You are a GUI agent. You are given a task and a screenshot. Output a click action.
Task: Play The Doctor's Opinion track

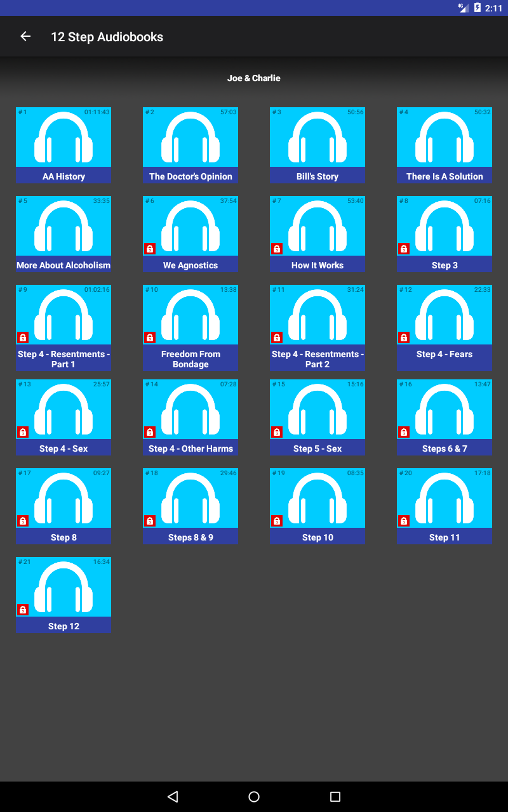[190, 145]
